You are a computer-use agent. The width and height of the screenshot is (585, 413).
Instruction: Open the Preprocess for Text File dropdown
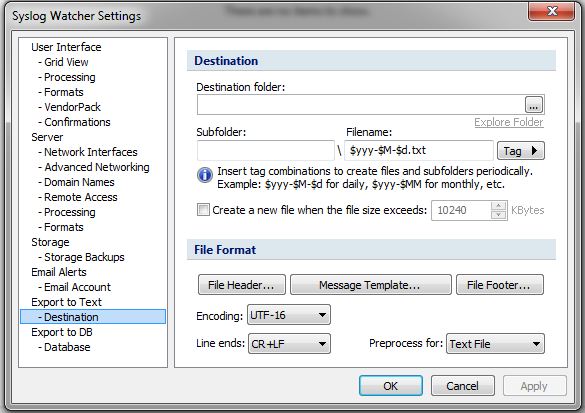point(495,344)
